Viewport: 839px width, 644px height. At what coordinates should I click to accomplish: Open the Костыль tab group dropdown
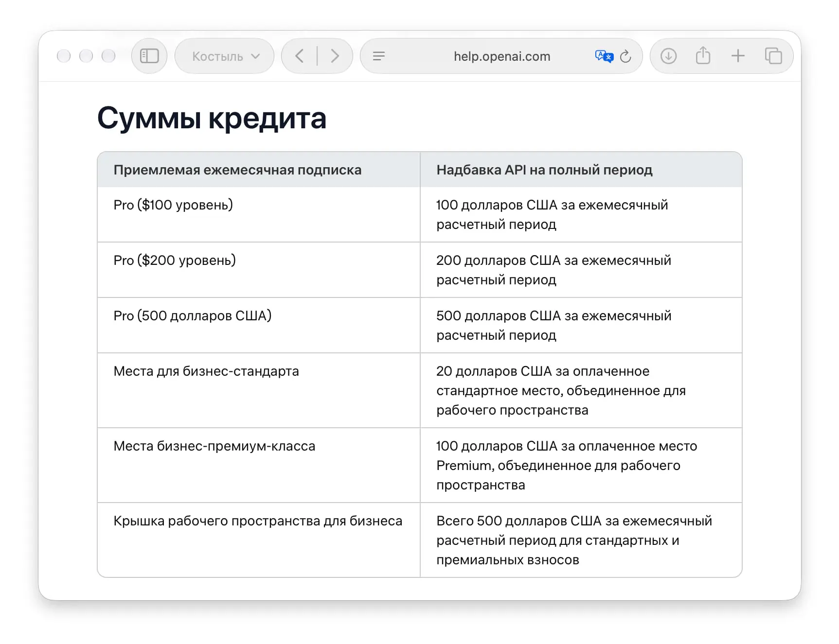pos(224,56)
